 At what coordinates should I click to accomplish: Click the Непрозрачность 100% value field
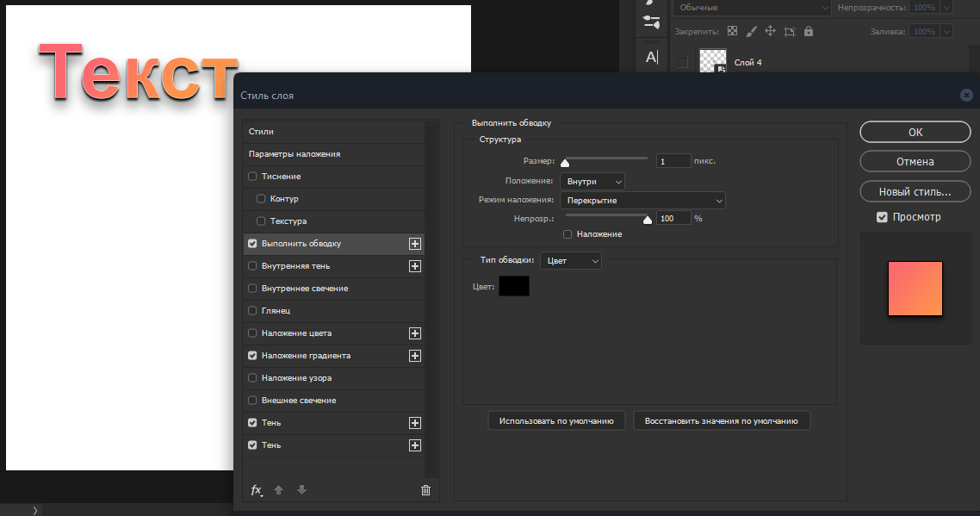[x=924, y=8]
